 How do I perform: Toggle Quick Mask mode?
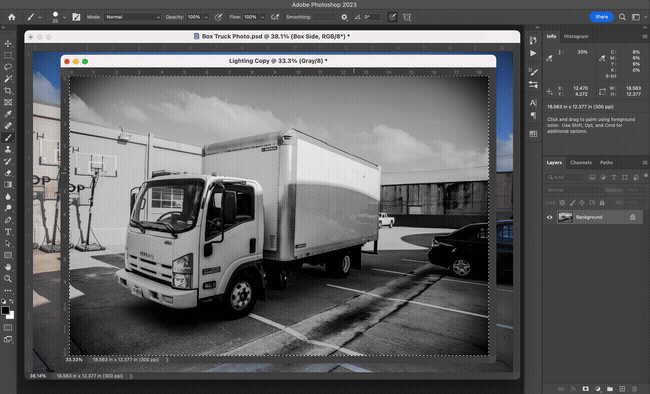click(x=8, y=327)
